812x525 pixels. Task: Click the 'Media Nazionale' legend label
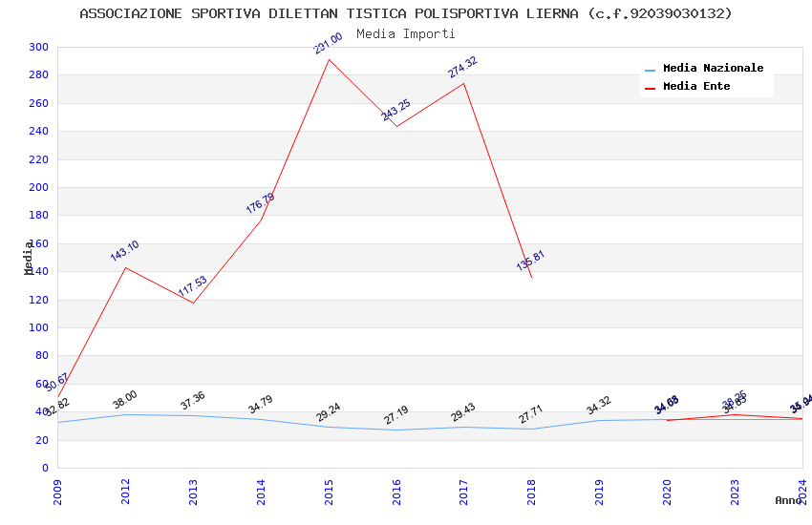(713, 68)
